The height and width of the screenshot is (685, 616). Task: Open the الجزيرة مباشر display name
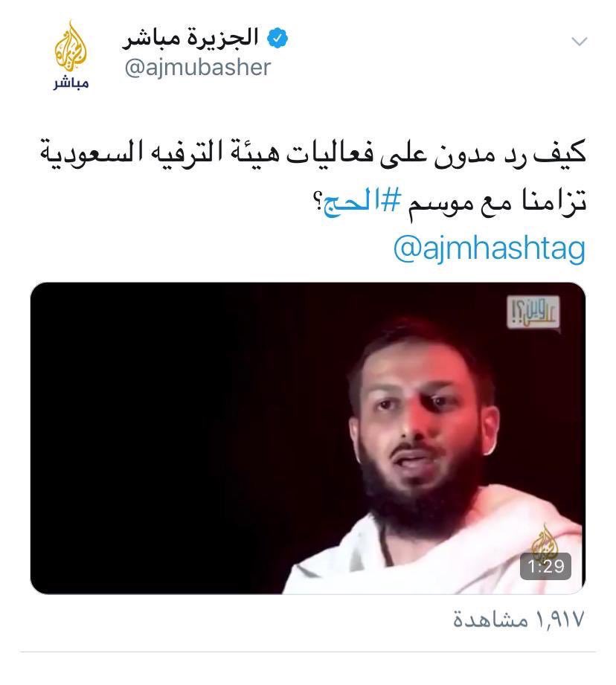coord(190,38)
